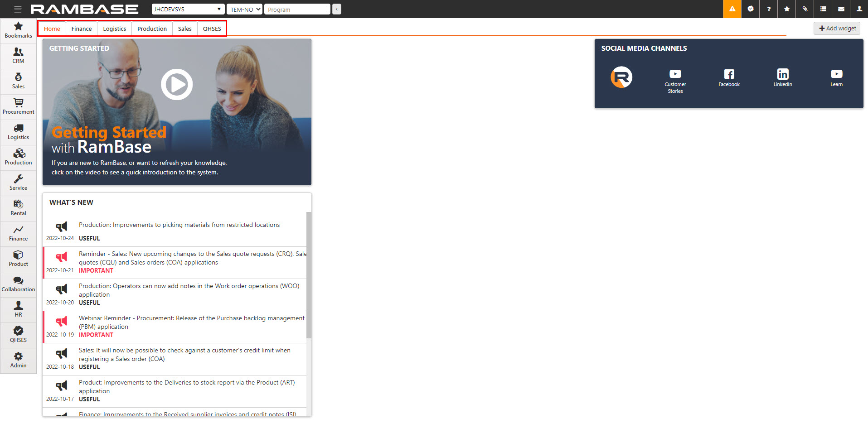The height and width of the screenshot is (438, 868).
Task: Open the user profile icon top right
Action: click(x=859, y=9)
